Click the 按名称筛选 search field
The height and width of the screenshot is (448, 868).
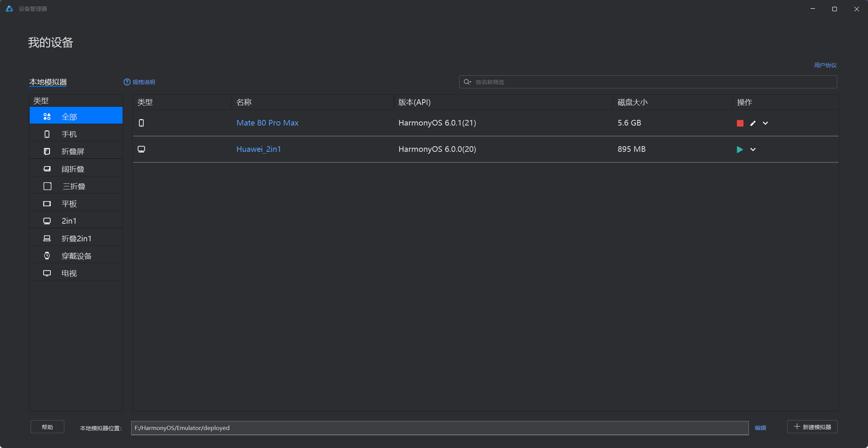tap(648, 82)
